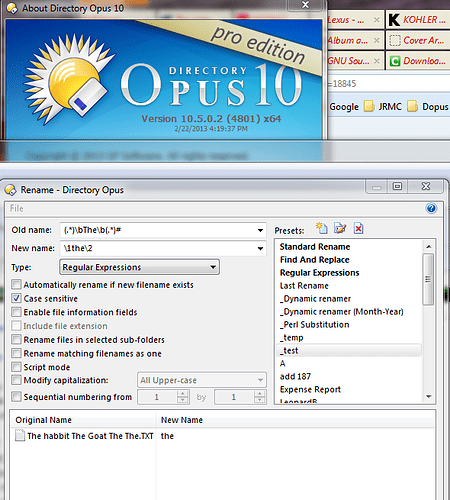
Task: Click the sequential numbering by spinner
Action: pos(259,397)
